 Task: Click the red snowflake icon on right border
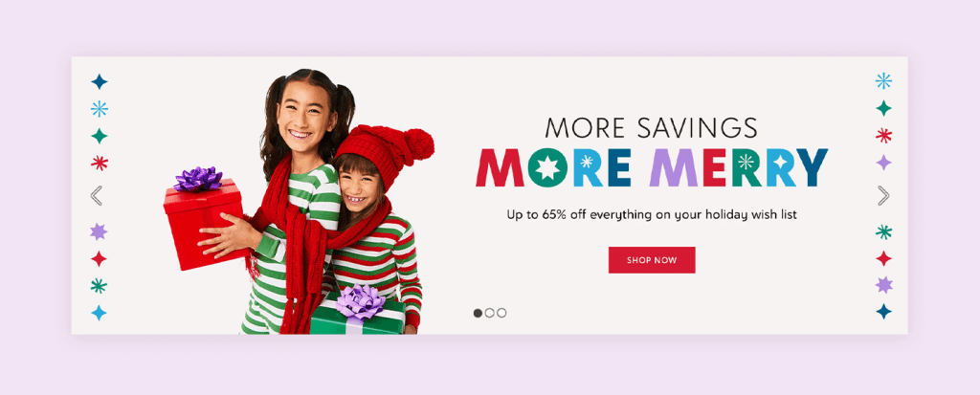[x=883, y=135]
